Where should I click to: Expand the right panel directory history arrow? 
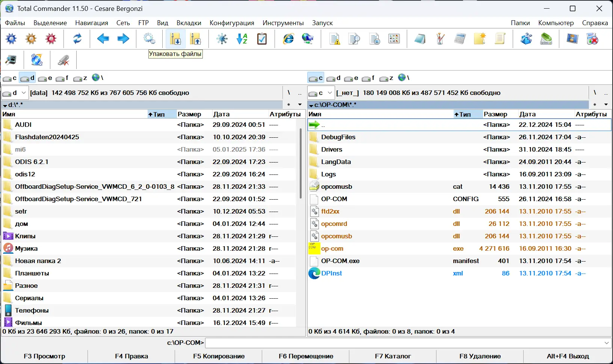606,105
